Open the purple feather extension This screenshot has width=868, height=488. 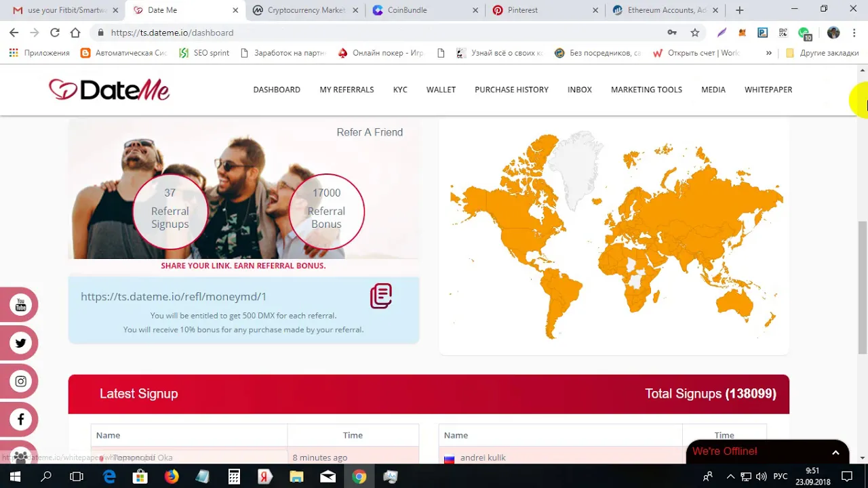(722, 33)
